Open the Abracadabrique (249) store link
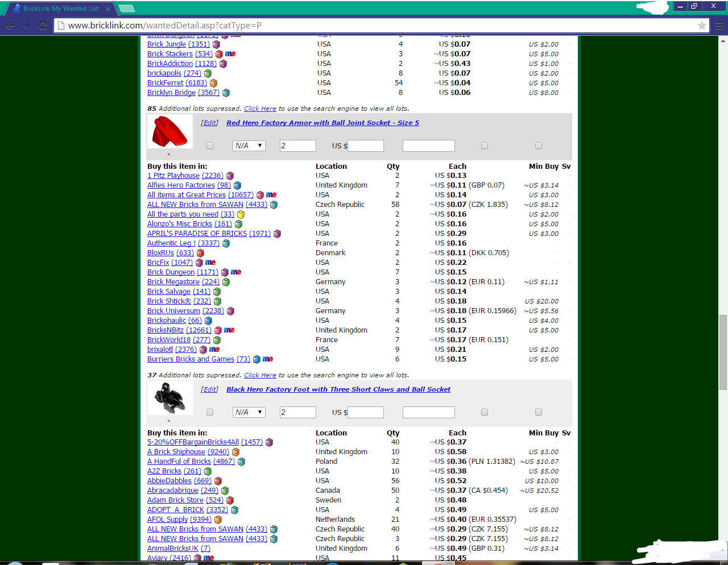728x565 pixels. click(x=183, y=491)
